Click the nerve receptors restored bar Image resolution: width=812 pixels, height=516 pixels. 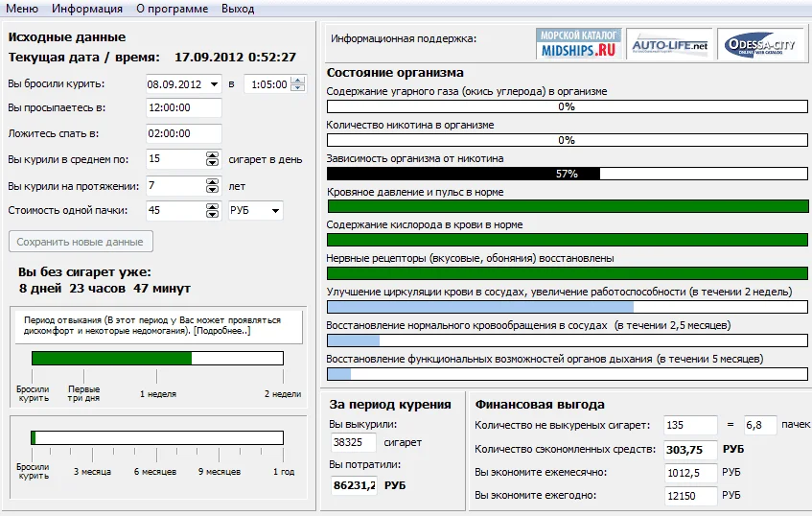click(567, 273)
